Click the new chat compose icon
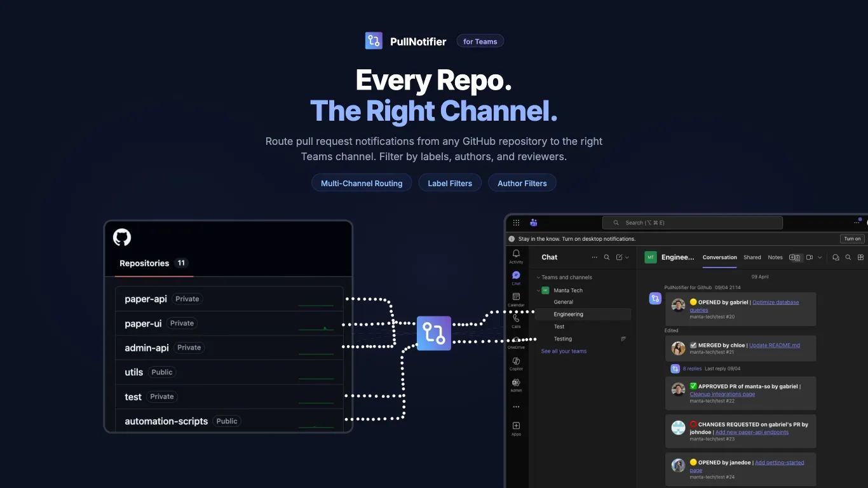 coord(620,257)
